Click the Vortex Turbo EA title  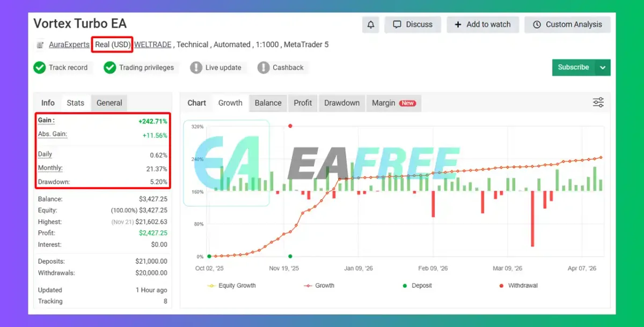(80, 24)
